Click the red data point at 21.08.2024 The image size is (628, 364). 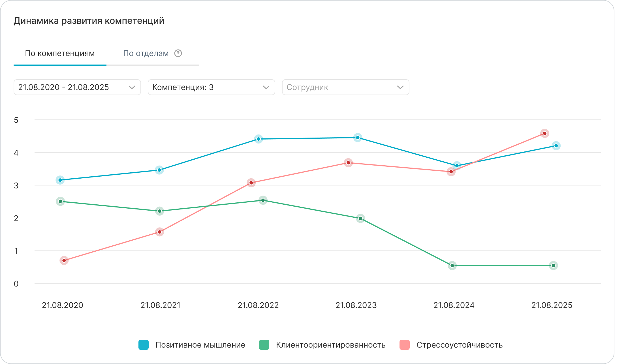451,172
